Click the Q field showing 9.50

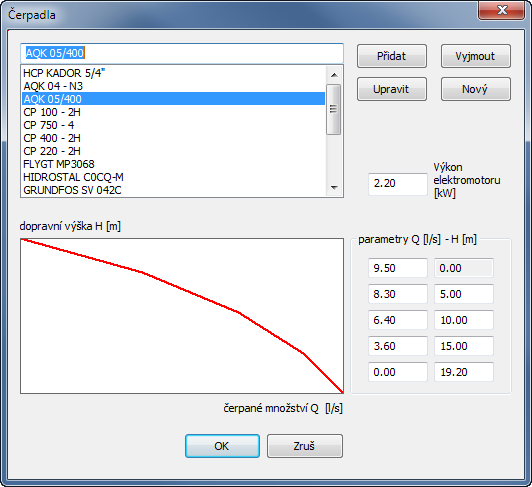[398, 268]
